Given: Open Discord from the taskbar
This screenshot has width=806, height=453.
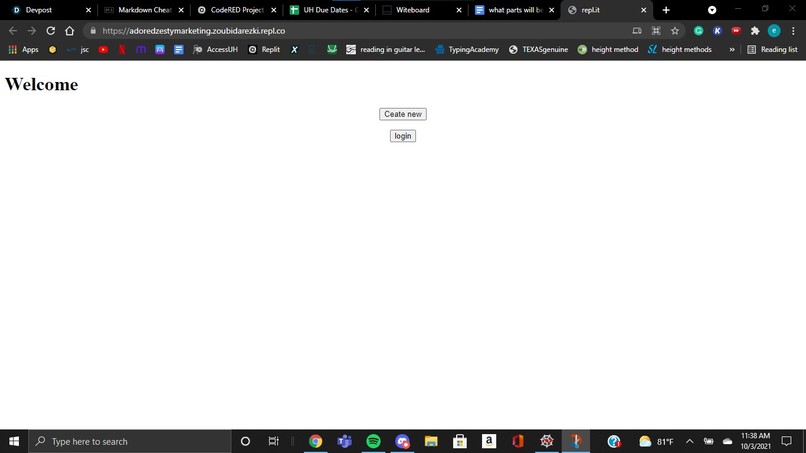Looking at the screenshot, I should (x=402, y=441).
